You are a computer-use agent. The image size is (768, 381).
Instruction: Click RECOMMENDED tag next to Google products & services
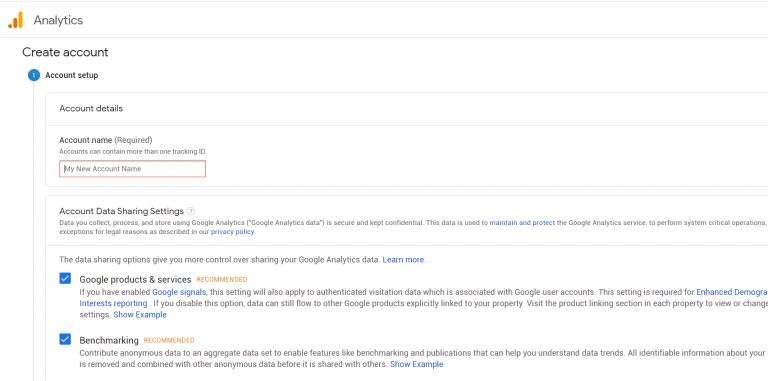pyautogui.click(x=222, y=280)
